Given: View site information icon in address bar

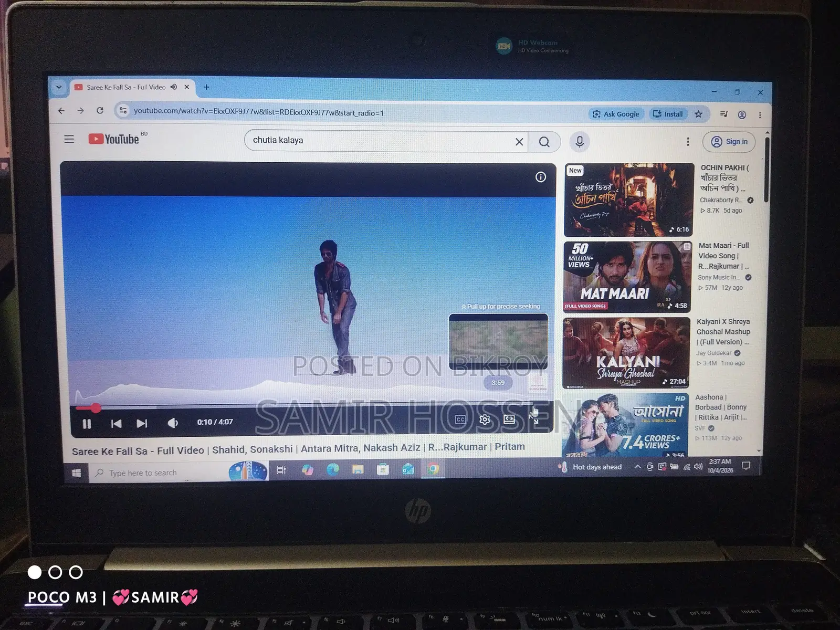Looking at the screenshot, I should click(123, 110).
